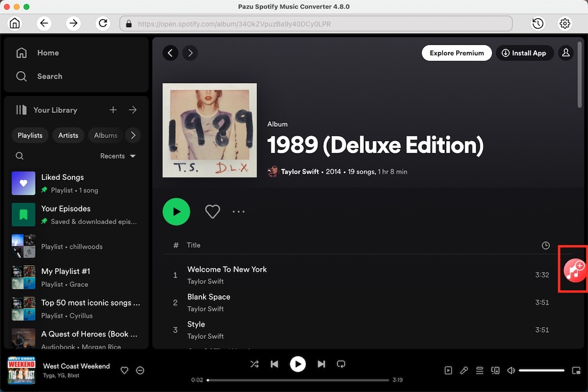
Task: Select the Artists filter chip
Action: (68, 135)
